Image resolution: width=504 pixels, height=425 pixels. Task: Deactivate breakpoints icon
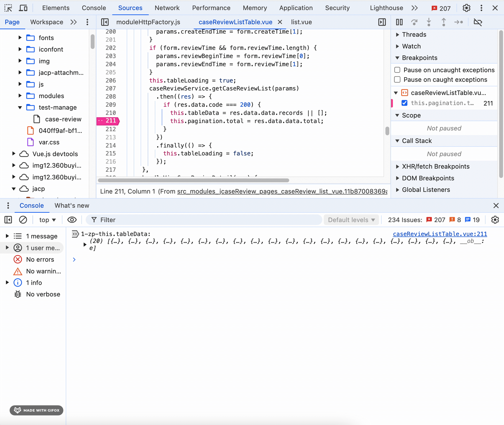pyautogui.click(x=478, y=22)
